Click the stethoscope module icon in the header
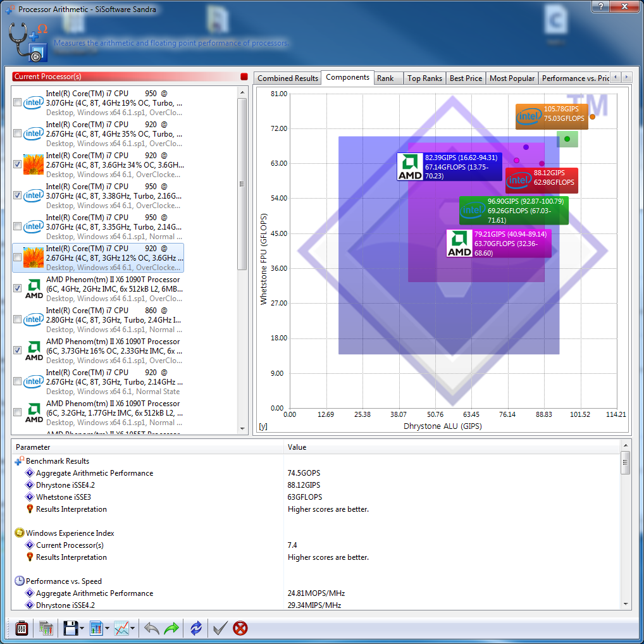The height and width of the screenshot is (644, 644). (28, 42)
